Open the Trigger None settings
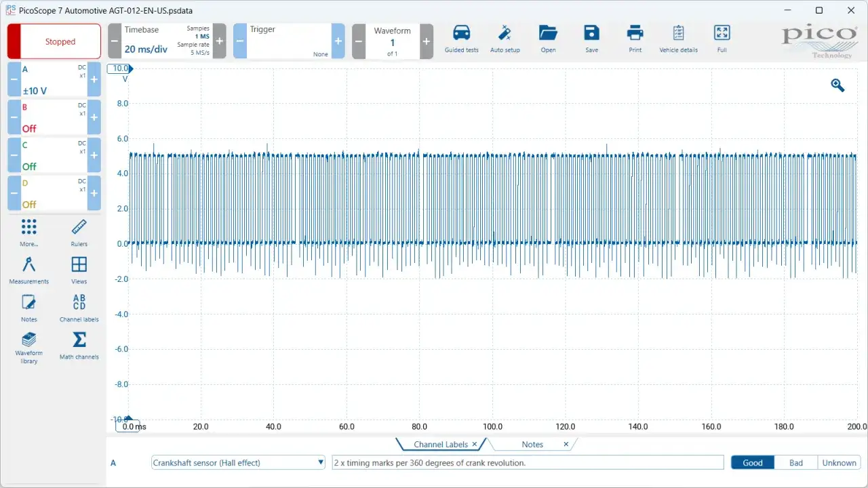This screenshot has height=488, width=868. point(289,41)
